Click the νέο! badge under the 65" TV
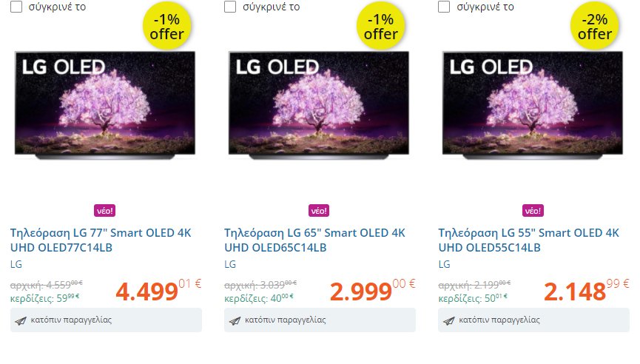The height and width of the screenshot is (364, 640). [x=319, y=211]
